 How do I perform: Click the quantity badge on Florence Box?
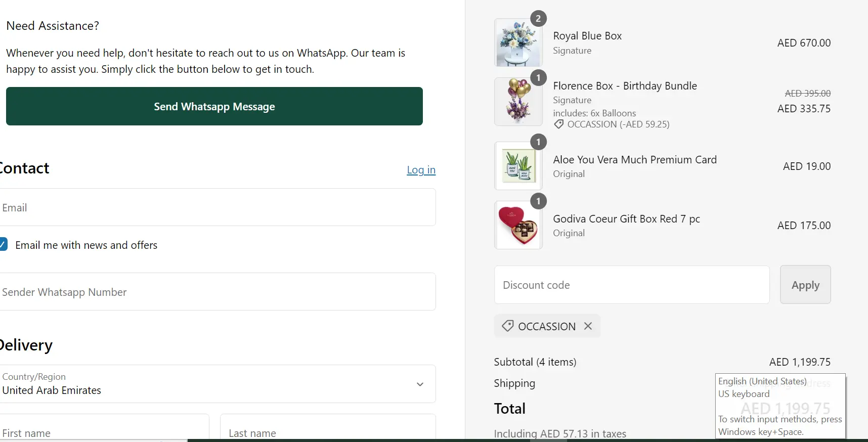coord(538,78)
